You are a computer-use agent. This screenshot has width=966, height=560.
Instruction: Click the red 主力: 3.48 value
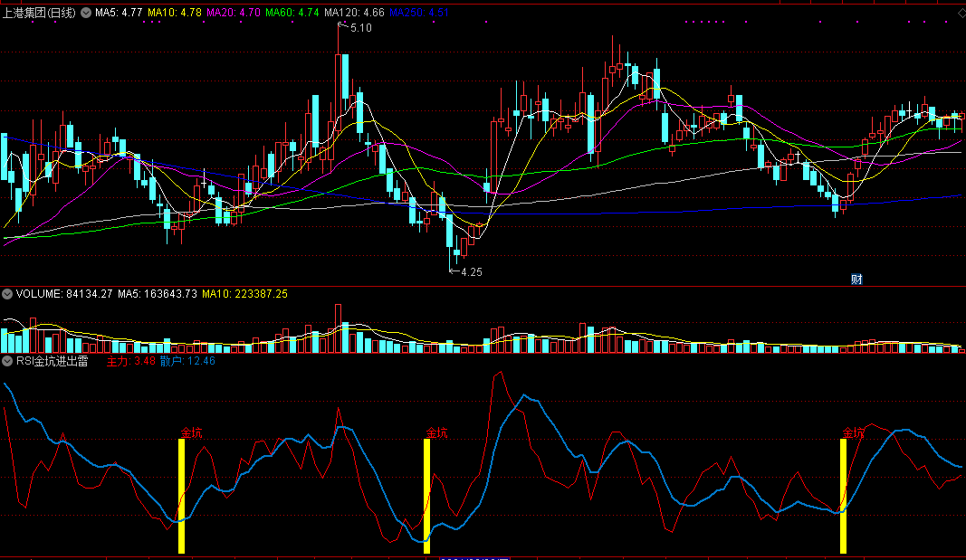point(130,361)
